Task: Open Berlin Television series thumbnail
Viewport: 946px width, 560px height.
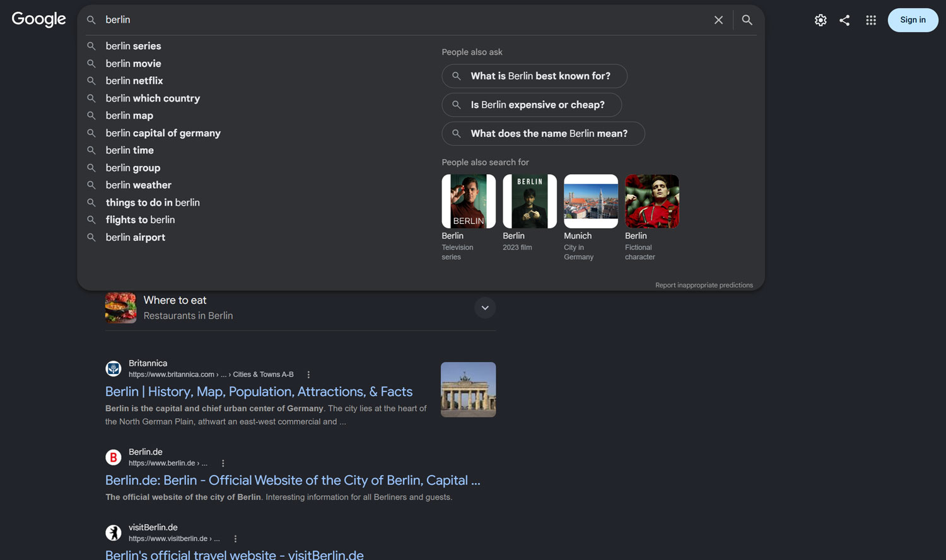Action: (469, 201)
